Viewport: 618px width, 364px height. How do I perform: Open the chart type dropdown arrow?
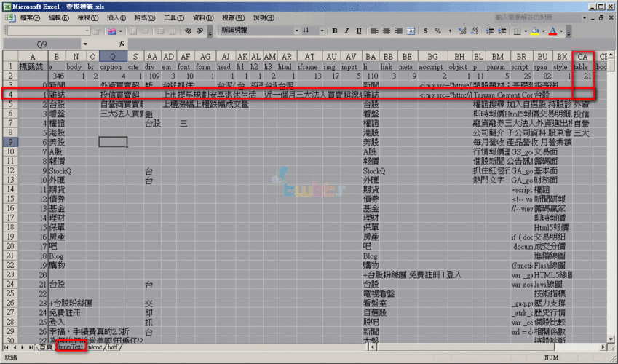pos(120,31)
